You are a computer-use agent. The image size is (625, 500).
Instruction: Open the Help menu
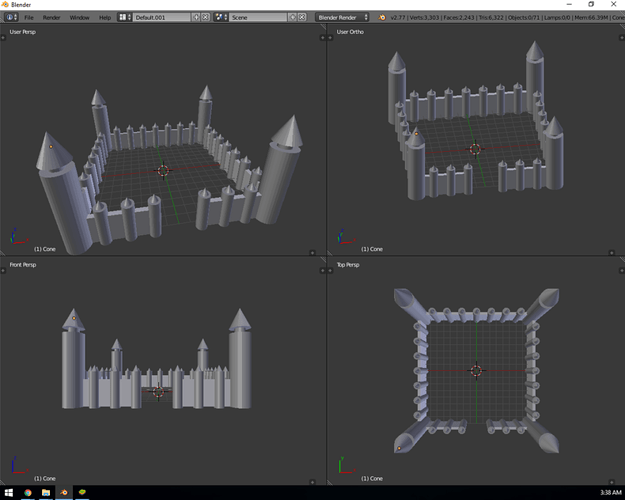[x=105, y=17]
